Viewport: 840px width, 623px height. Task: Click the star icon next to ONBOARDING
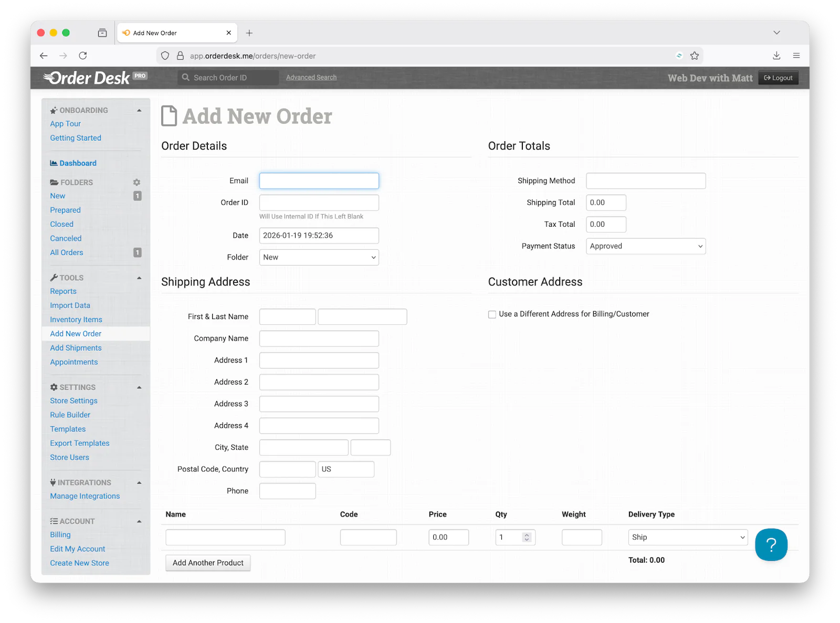(x=53, y=110)
